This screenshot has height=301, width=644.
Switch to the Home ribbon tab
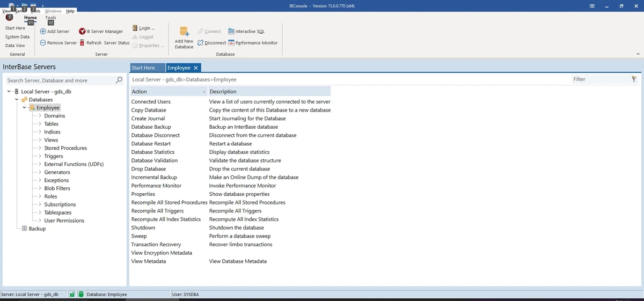(31, 18)
